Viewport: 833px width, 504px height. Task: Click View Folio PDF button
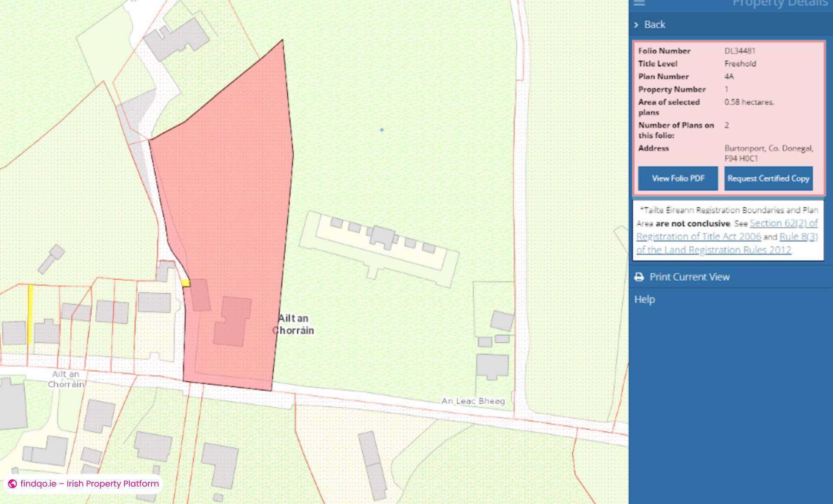678,178
